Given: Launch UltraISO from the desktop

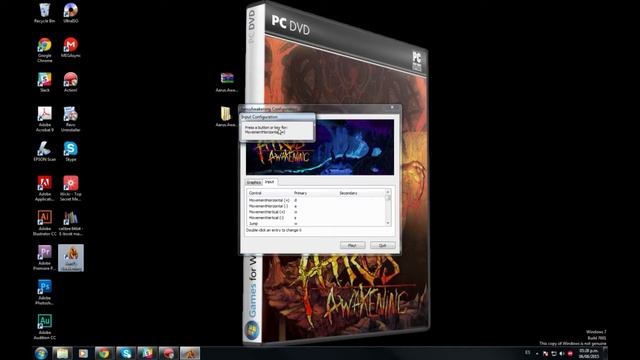Looking at the screenshot, I should point(71,13).
